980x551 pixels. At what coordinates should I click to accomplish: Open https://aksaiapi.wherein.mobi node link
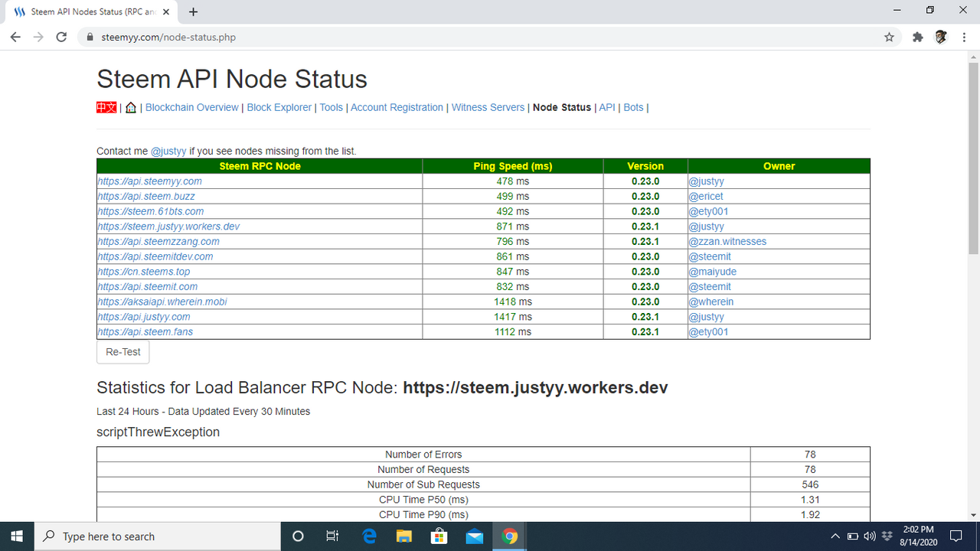coord(162,302)
